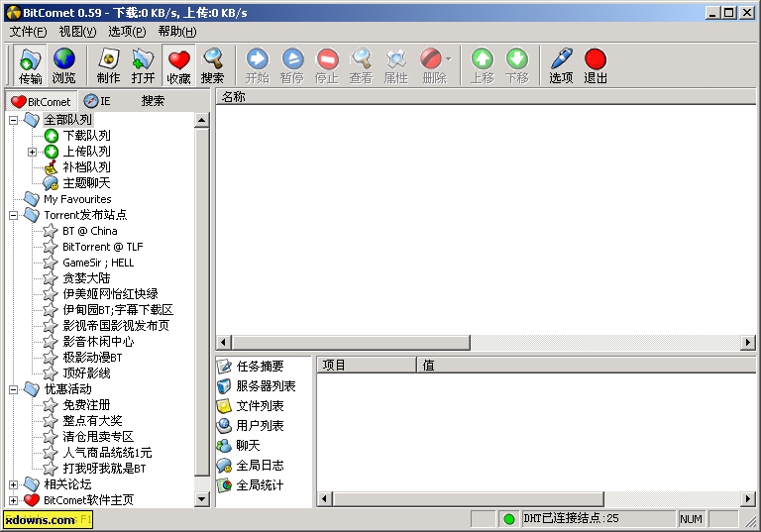Click the sidebar tree scroll-up arrow

point(202,120)
